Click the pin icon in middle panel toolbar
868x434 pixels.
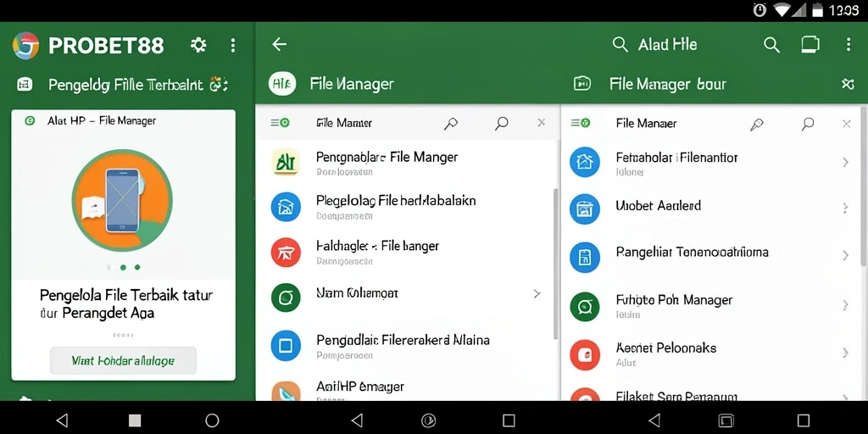tap(451, 124)
